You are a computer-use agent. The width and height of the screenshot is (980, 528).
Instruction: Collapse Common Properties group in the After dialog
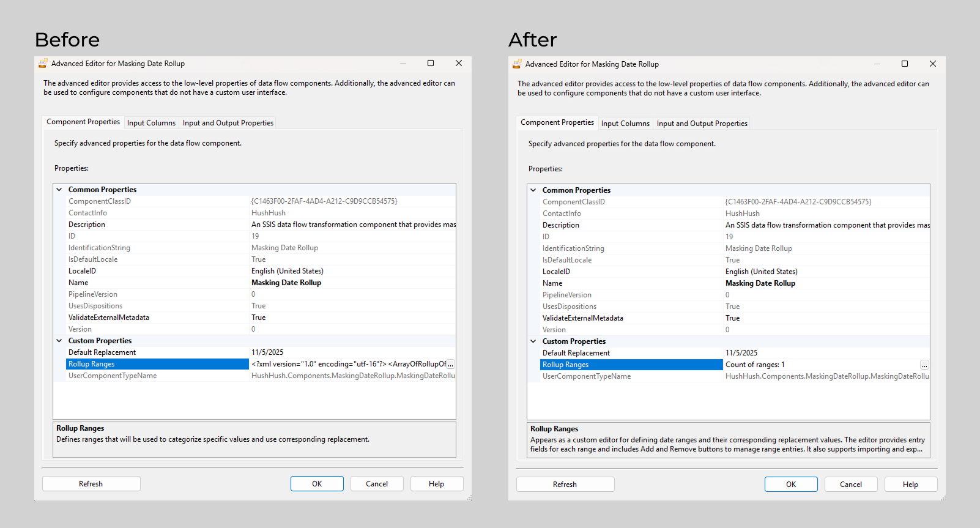click(533, 190)
